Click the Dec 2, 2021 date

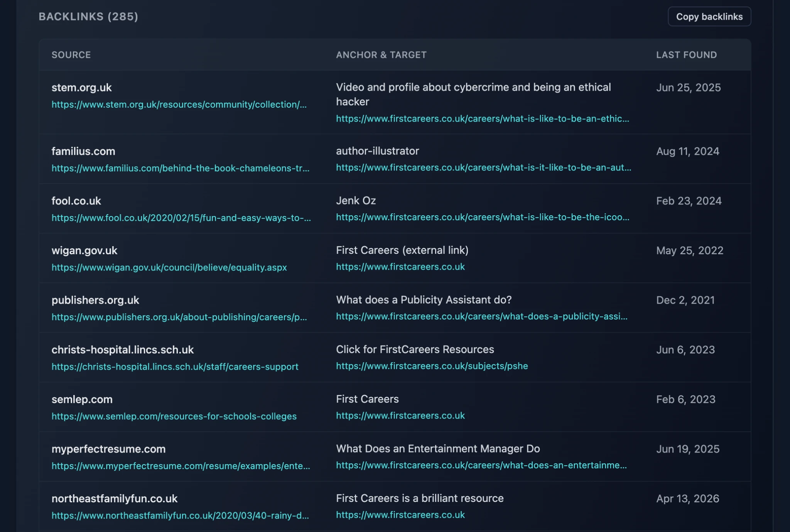coord(685,300)
